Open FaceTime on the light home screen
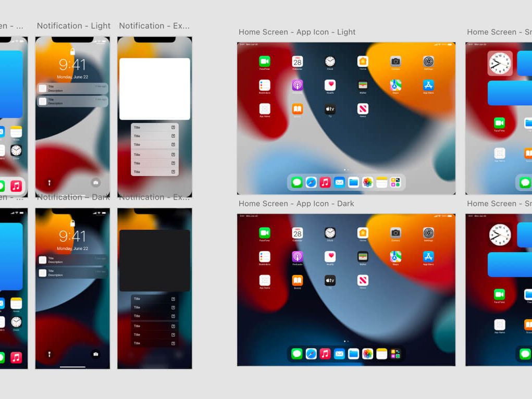 264,60
